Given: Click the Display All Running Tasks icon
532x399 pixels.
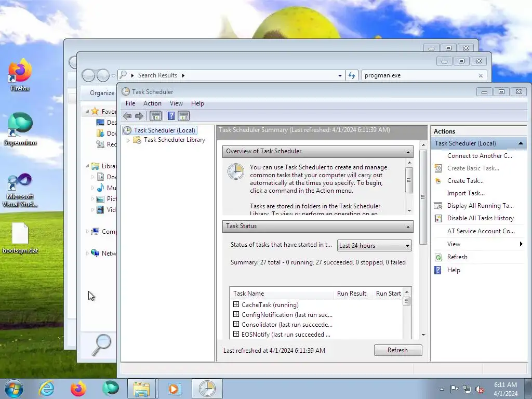Looking at the screenshot, I should coord(438,206).
